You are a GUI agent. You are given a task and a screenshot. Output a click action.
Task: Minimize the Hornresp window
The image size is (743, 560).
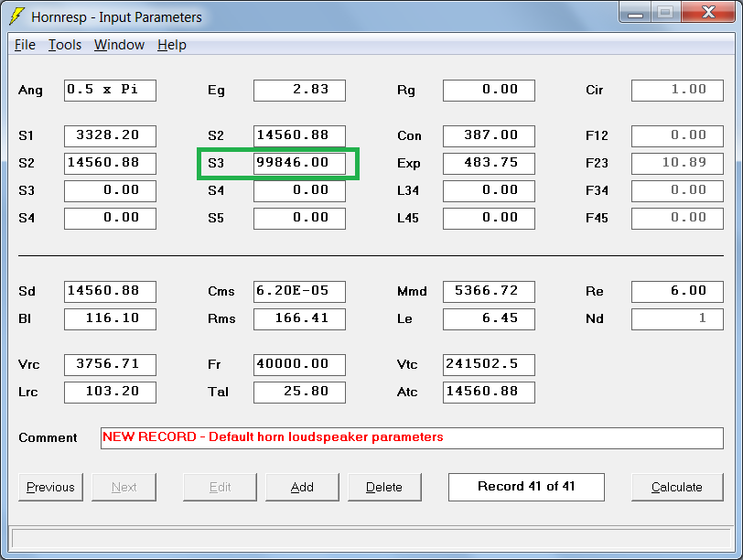(x=635, y=13)
